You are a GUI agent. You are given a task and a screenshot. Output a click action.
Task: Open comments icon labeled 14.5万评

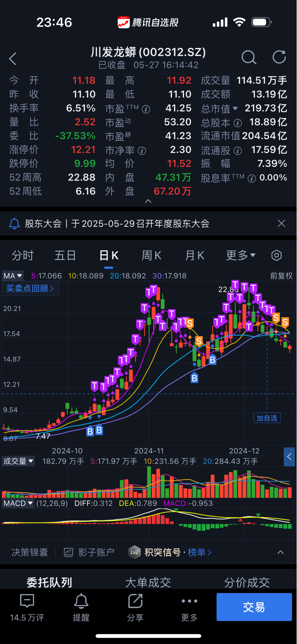tap(27, 601)
